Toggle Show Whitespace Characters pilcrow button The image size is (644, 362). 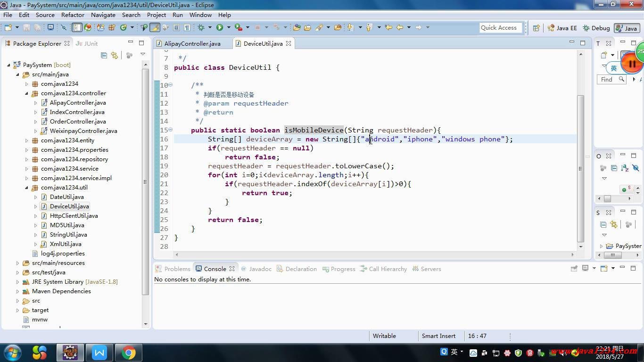187,27
